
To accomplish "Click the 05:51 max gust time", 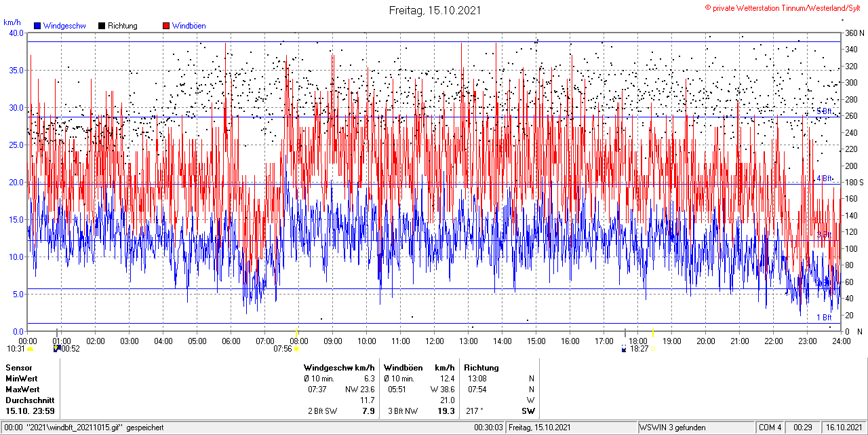I will coord(397,389).
